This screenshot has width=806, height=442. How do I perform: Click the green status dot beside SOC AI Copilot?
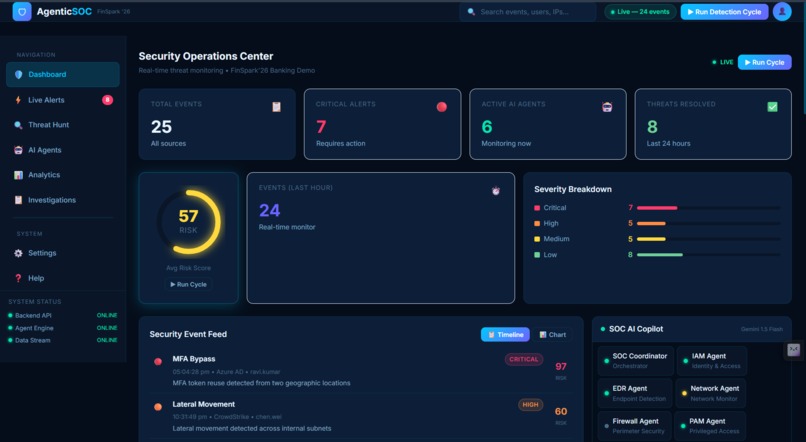(602, 329)
